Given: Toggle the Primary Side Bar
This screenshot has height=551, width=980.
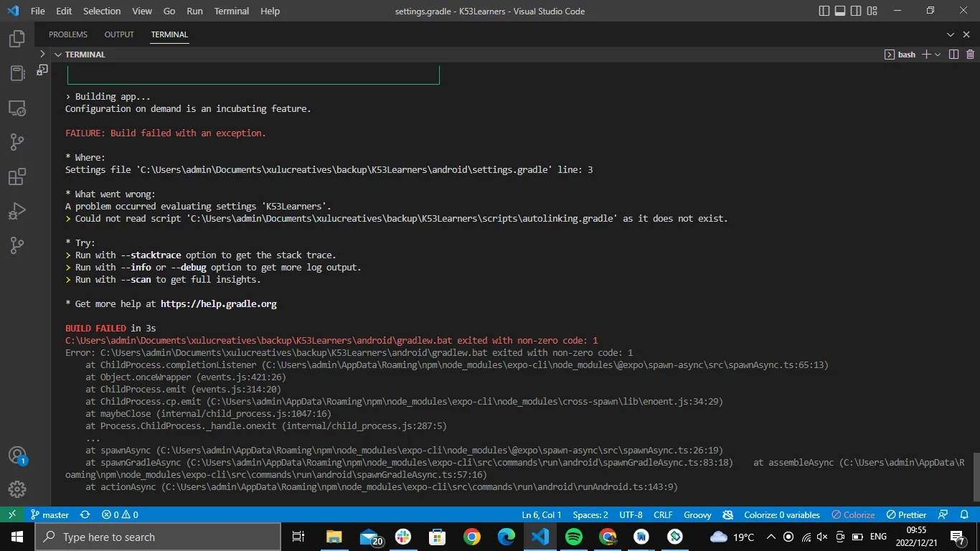Looking at the screenshot, I should tap(825, 11).
